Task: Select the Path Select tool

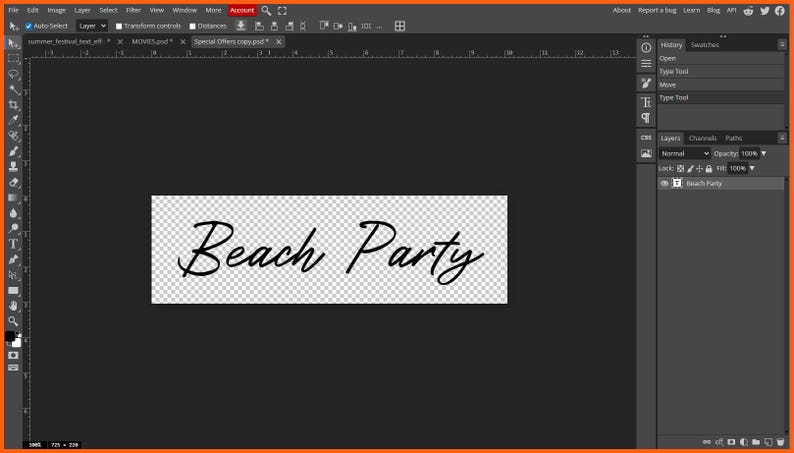Action: coord(14,275)
